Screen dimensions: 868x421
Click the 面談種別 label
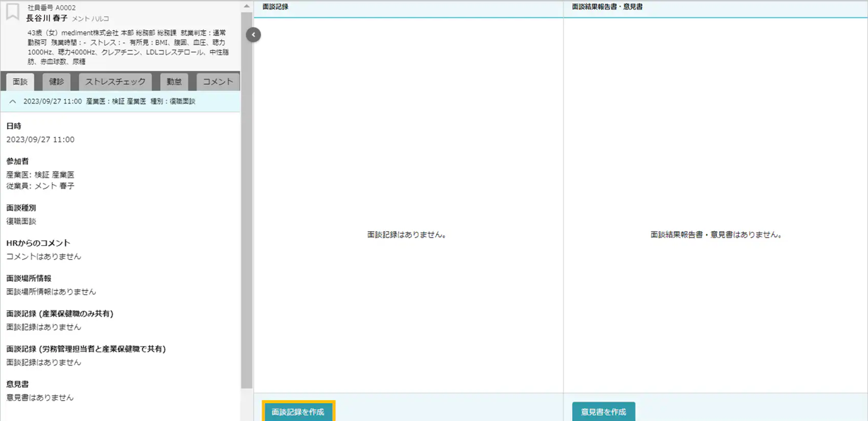click(x=21, y=208)
